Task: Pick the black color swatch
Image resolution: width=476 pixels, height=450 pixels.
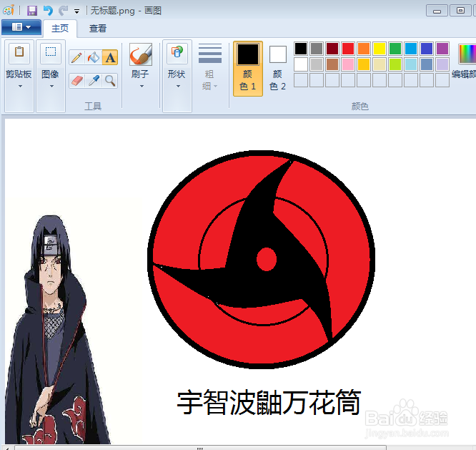Action: point(301,49)
